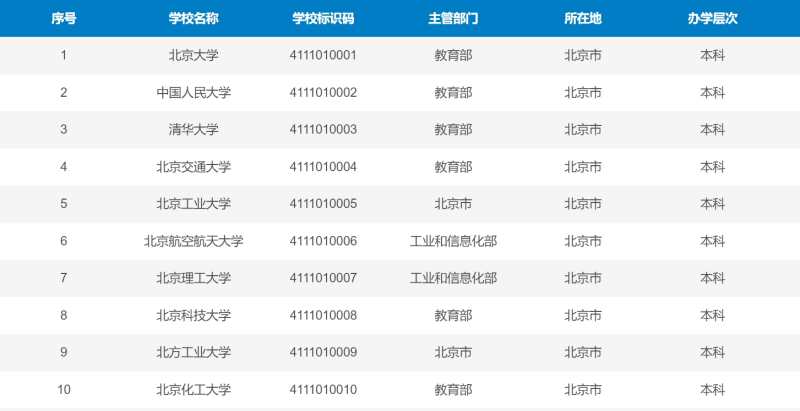Screen dimensions: 800x411
Task: Click serial number 10 for 北京化工大学
Action: pyautogui.click(x=64, y=390)
